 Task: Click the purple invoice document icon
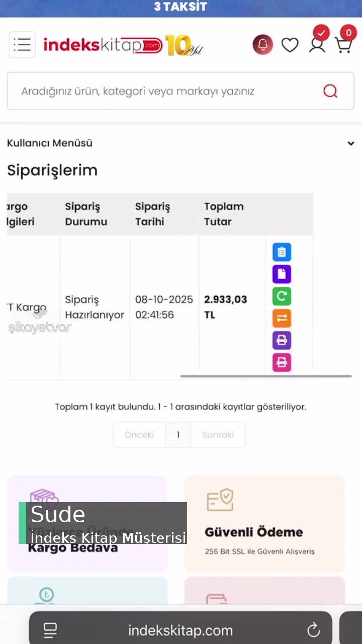[282, 274]
